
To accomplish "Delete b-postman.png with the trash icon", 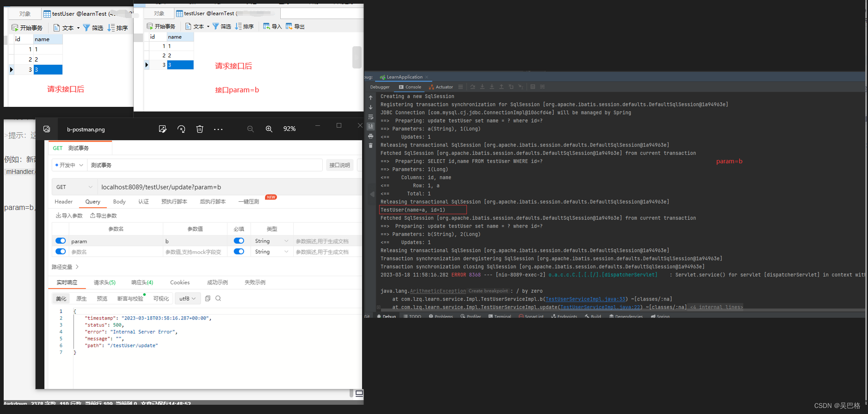I will 200,129.
